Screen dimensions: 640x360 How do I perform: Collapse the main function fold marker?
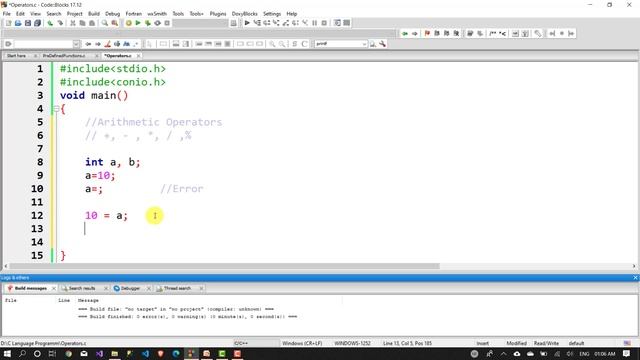tap(56, 109)
